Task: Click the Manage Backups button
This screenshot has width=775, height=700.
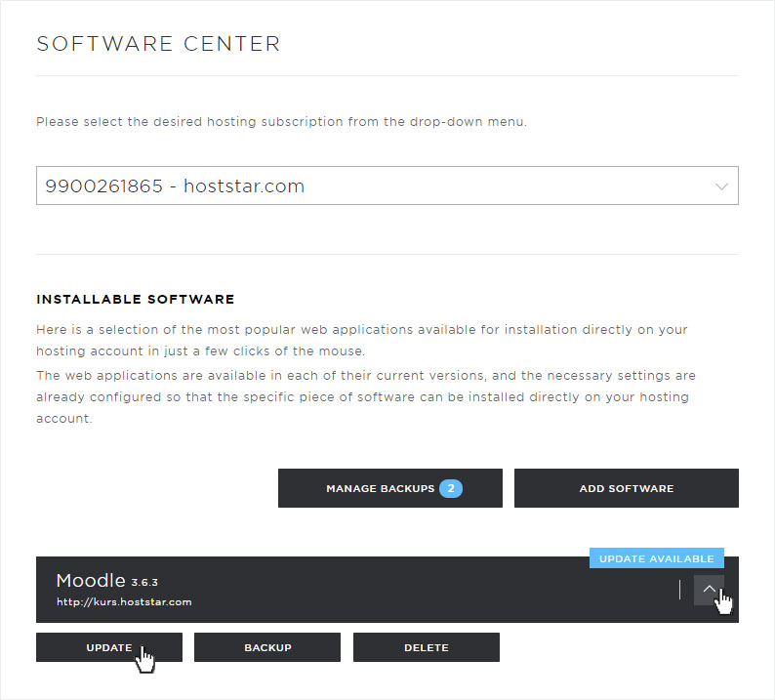Action: [390, 488]
